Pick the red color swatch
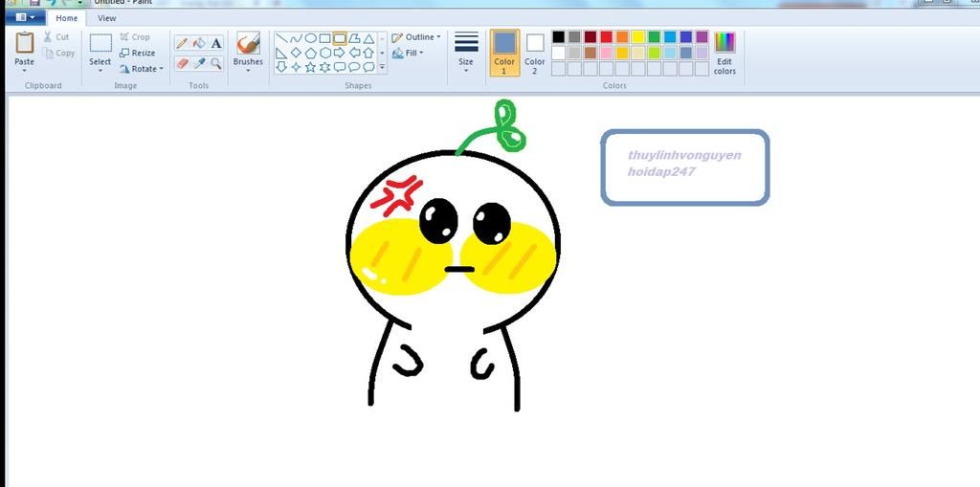The width and height of the screenshot is (980, 487). click(x=606, y=37)
